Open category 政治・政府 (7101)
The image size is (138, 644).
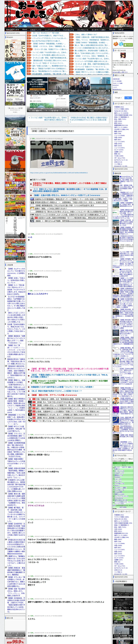[120, 119]
